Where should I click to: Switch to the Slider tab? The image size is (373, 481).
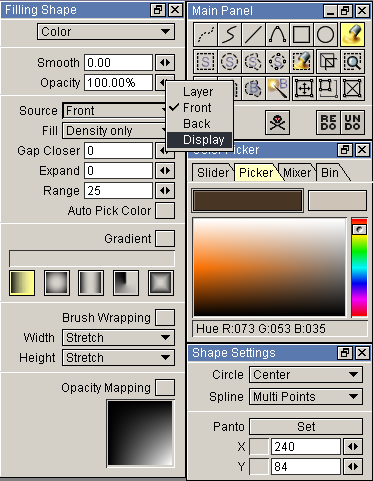(x=213, y=173)
